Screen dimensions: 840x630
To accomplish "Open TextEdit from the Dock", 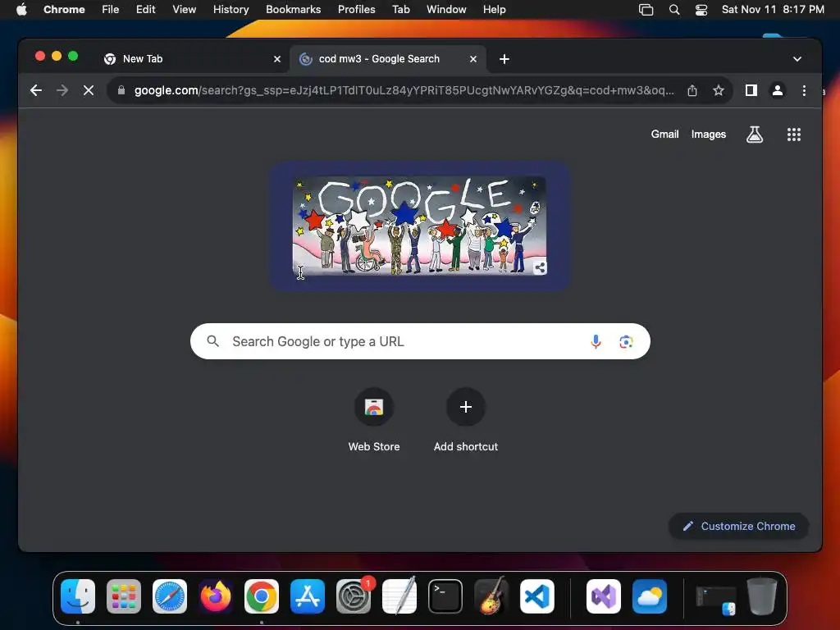I will pyautogui.click(x=399, y=596).
